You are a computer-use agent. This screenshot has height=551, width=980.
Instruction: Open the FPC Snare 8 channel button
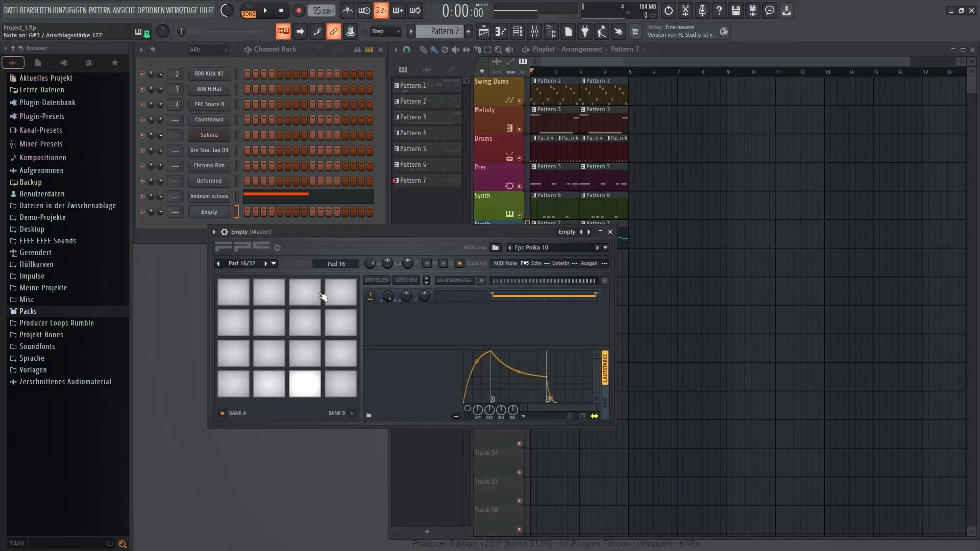click(209, 105)
